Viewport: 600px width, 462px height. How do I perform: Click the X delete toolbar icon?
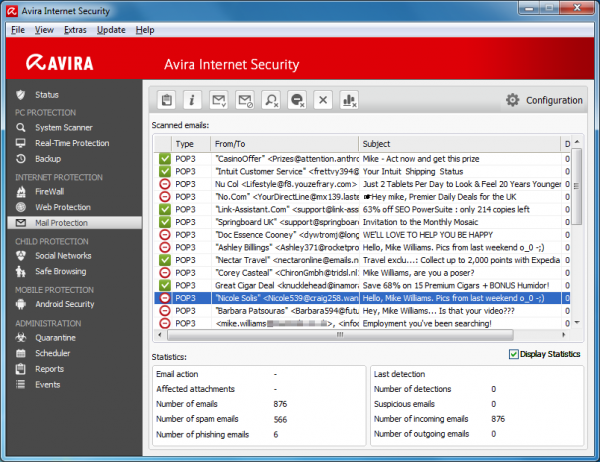pos(323,100)
